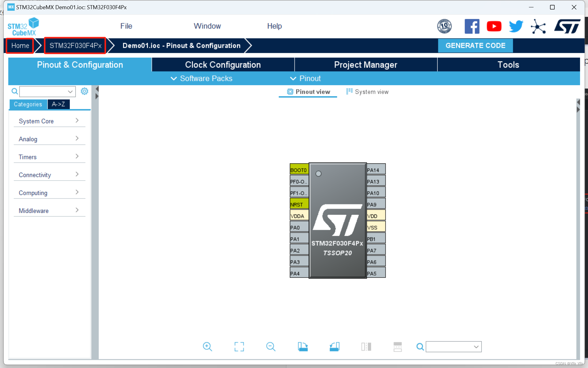Click the search input field
The height and width of the screenshot is (368, 588).
pos(47,92)
